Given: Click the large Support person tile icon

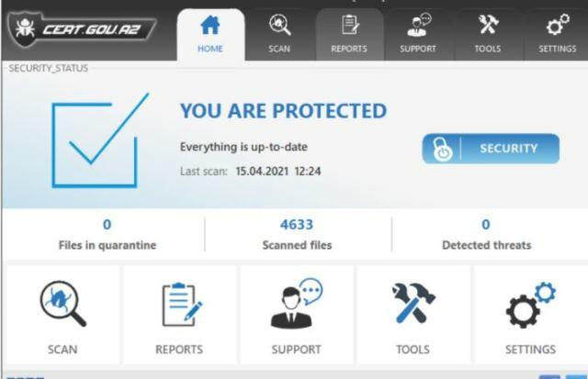Looking at the screenshot, I should (x=296, y=304).
